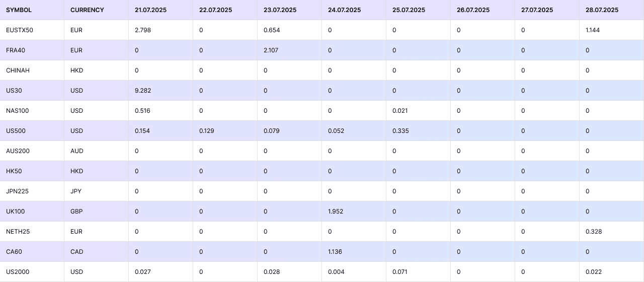644x282 pixels.
Task: Select the 23.07.2025 column header
Action: pos(290,10)
